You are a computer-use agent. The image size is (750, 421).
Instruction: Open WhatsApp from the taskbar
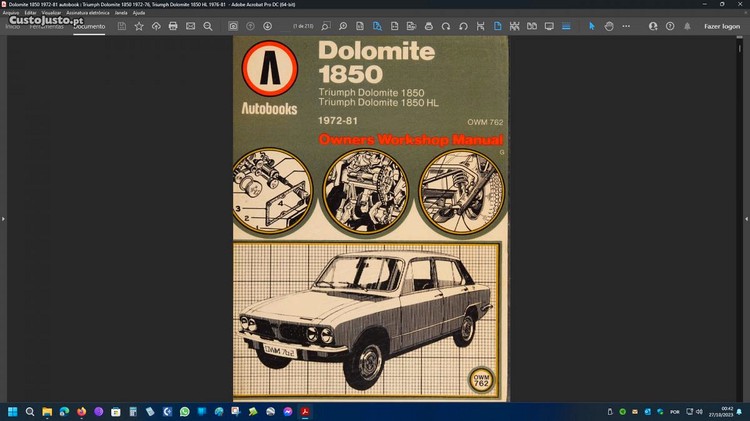[184, 411]
